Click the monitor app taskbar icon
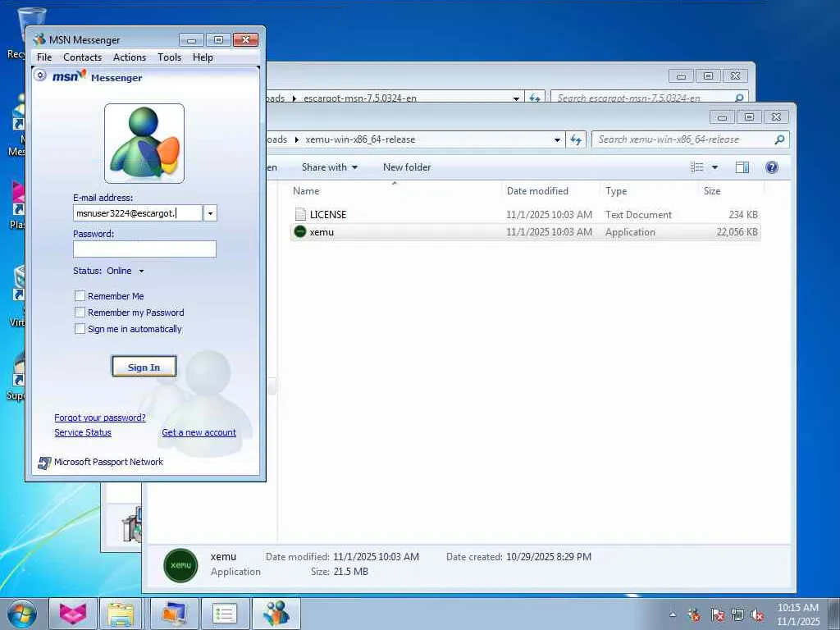This screenshot has height=630, width=840. point(174,614)
